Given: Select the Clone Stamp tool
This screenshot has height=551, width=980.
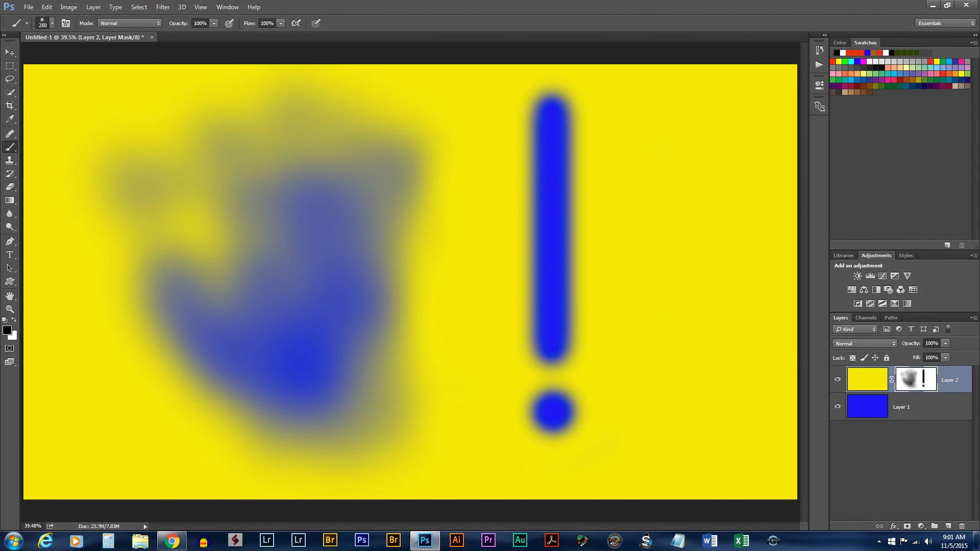Looking at the screenshot, I should click(10, 160).
